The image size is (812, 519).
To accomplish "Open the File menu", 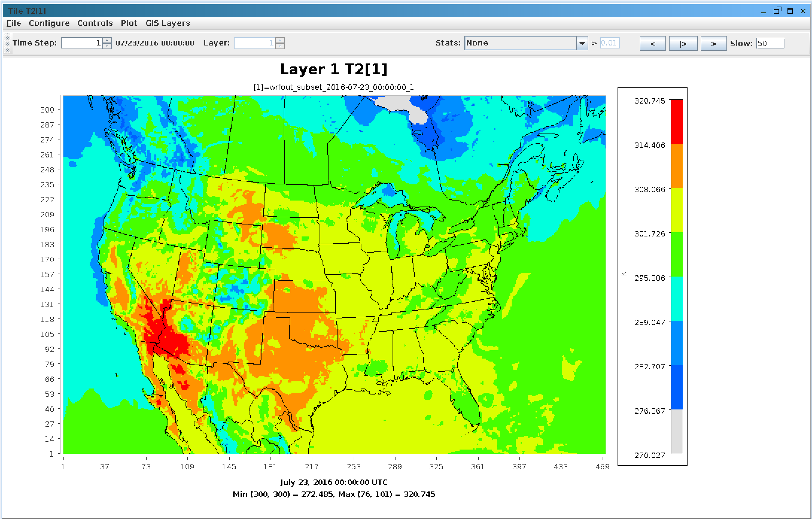I will click(14, 23).
